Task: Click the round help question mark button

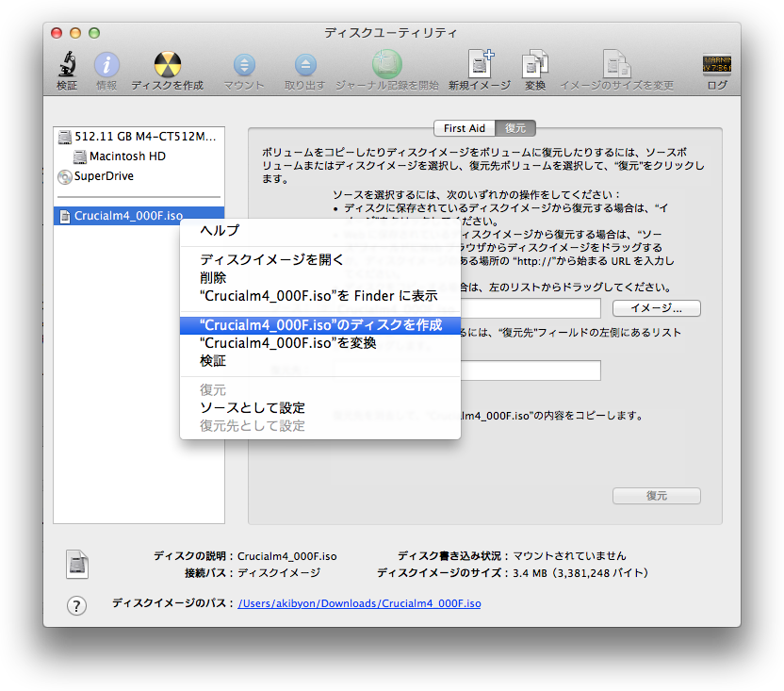Action: [x=76, y=606]
